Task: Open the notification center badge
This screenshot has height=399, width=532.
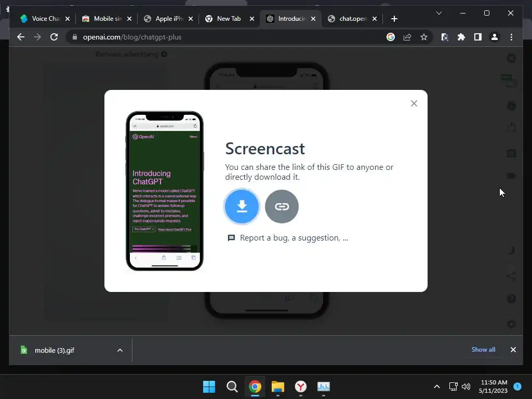Action: tap(517, 386)
